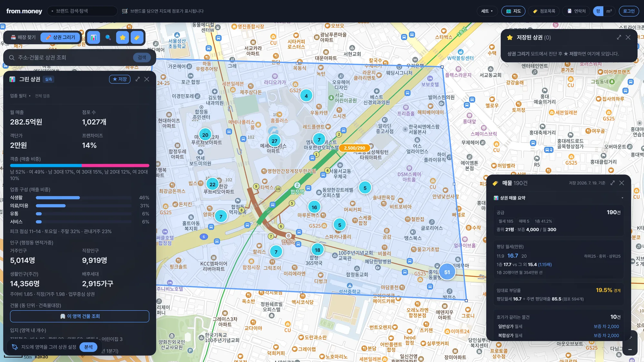Click the 로그인 login button
Screen dimensions: 644x362
coord(629,11)
